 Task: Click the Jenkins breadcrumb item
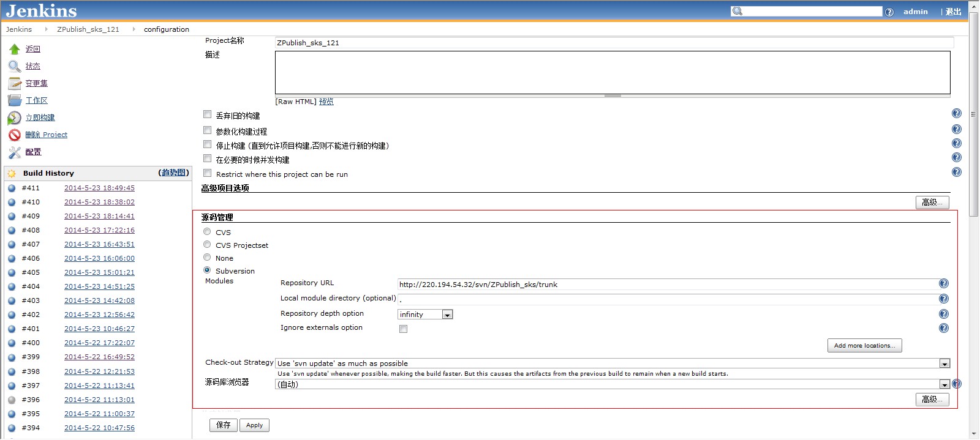[x=19, y=29]
